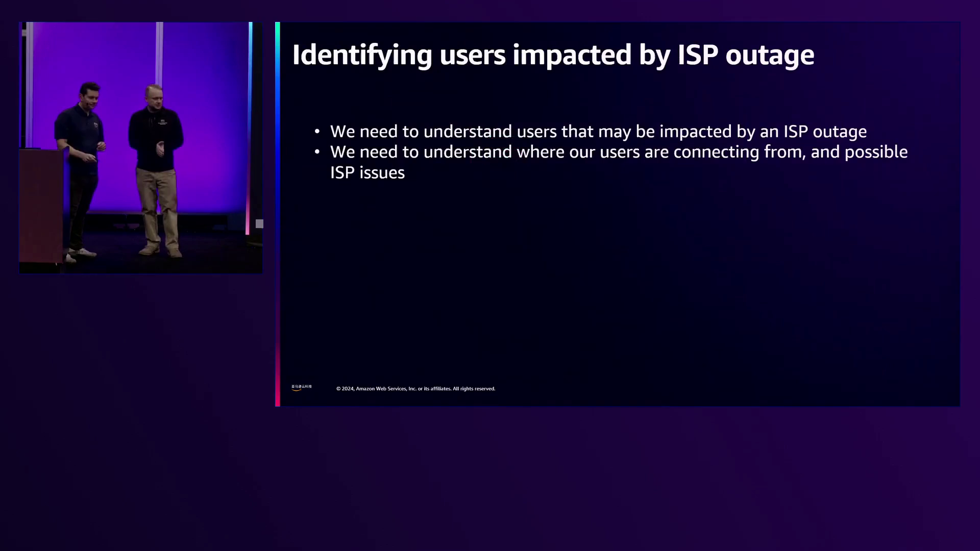Select the slide title 'Identifying users impacted by ISP outage'
Screen dimensions: 980x551
(553, 55)
